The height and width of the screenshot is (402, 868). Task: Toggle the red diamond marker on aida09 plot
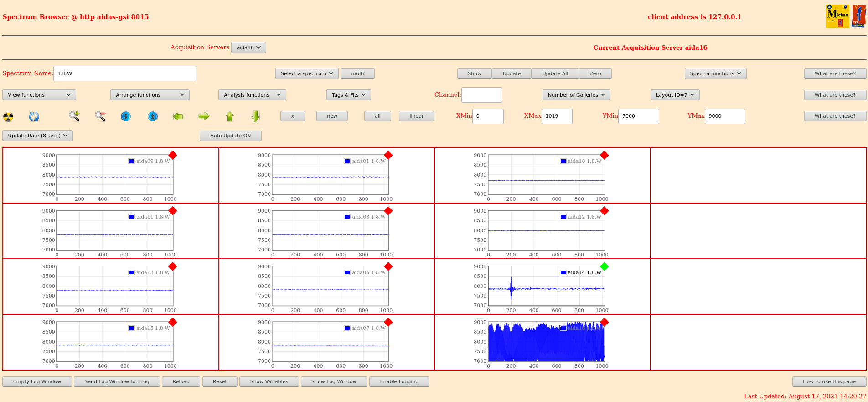pyautogui.click(x=172, y=155)
